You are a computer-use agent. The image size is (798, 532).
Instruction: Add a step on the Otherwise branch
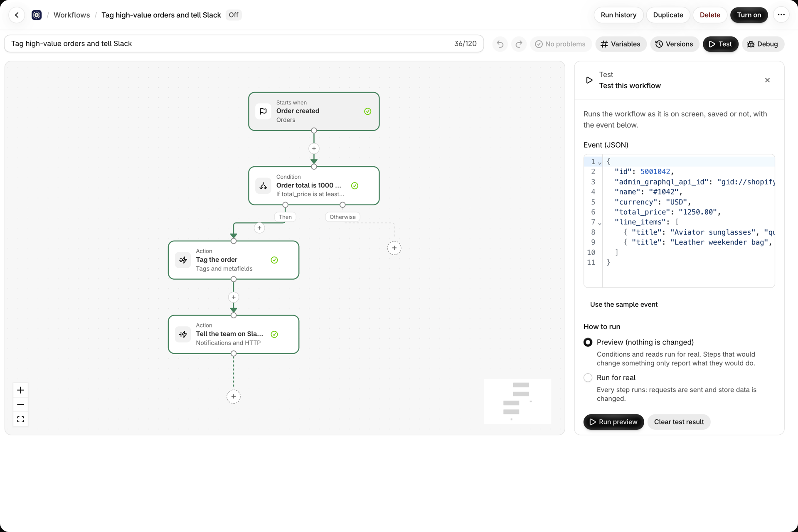coord(394,248)
